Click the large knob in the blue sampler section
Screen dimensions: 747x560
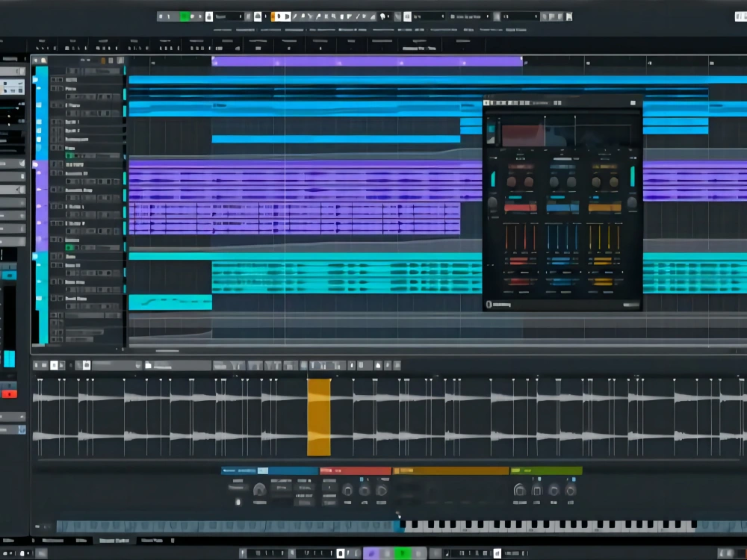coord(259,489)
